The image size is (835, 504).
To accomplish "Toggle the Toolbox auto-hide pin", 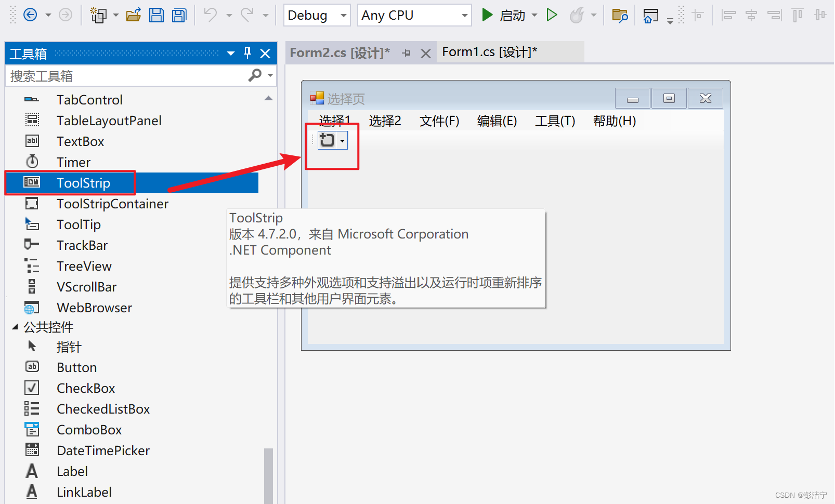I will pyautogui.click(x=247, y=53).
